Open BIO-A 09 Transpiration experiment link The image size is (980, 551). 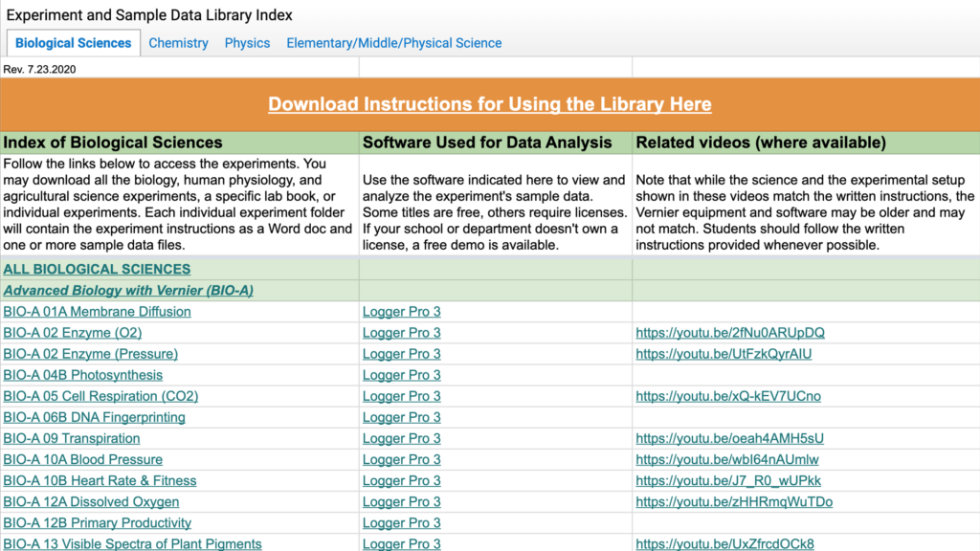[x=72, y=438]
